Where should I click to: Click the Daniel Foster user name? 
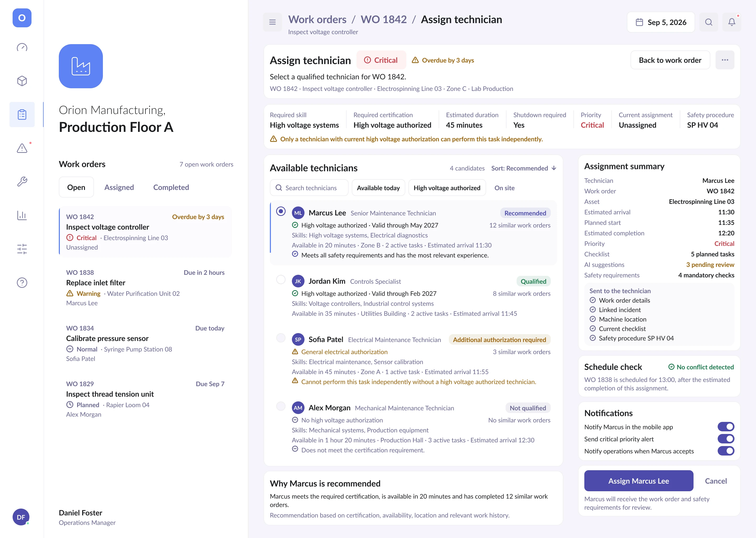(80, 513)
